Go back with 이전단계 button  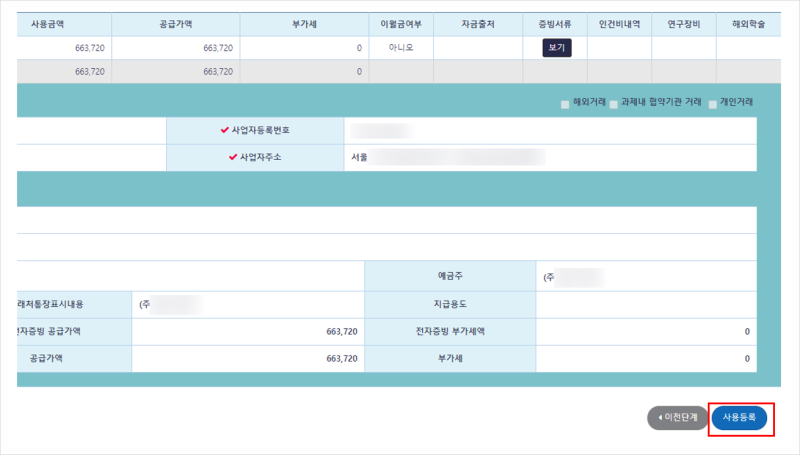[x=678, y=418]
